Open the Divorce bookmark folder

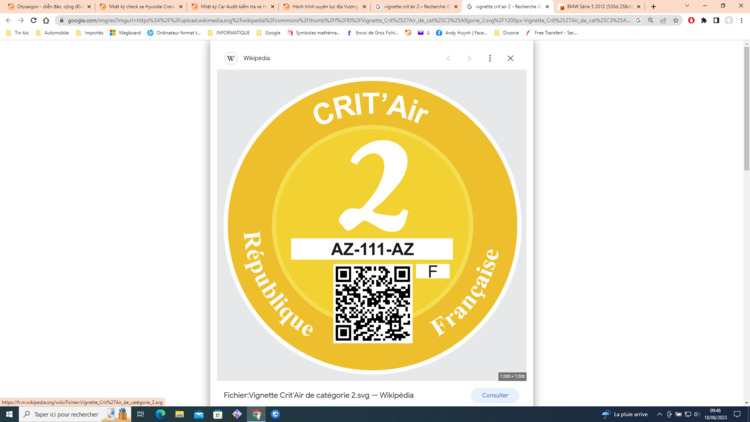click(507, 33)
